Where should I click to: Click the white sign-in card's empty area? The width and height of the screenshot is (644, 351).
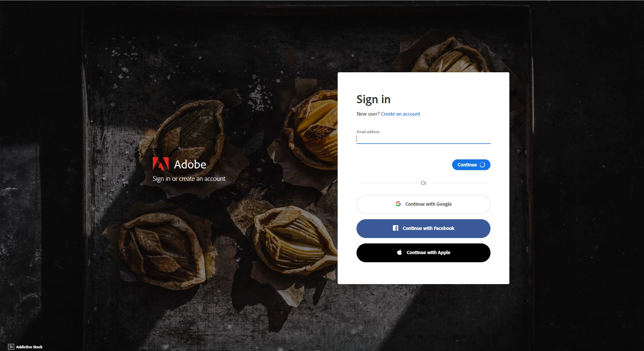tap(423, 273)
